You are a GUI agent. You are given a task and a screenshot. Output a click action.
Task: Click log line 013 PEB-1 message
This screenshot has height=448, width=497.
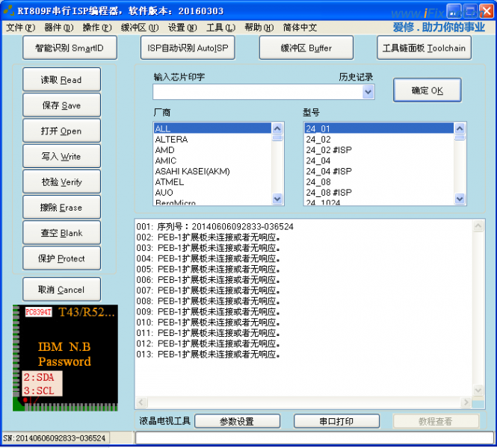[x=209, y=354]
